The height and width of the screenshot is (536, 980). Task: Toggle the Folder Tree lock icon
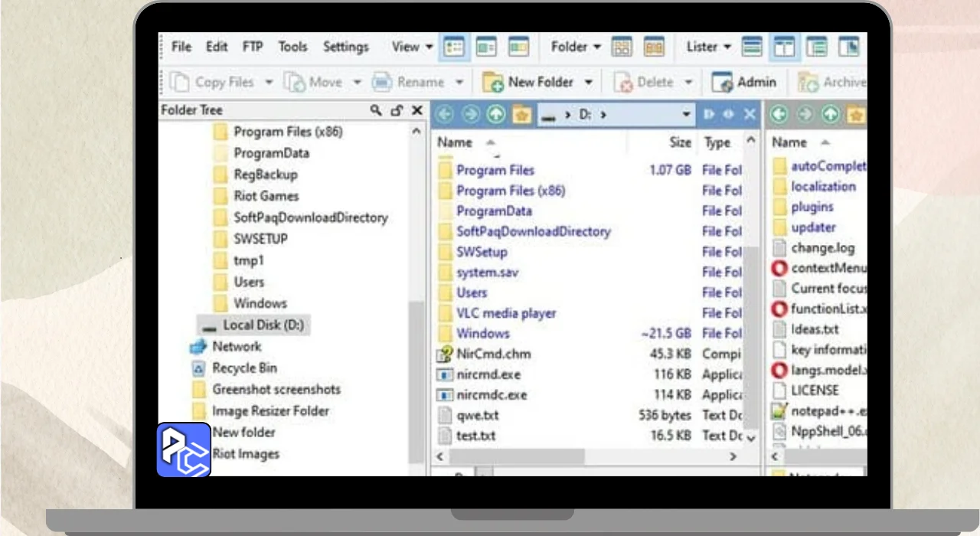(397, 110)
